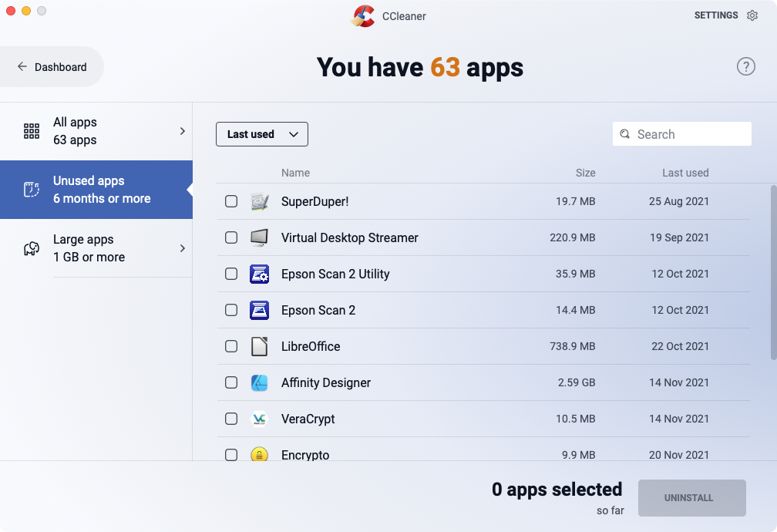Open the All apps 63 apps category
777x532 pixels.
coord(96,131)
